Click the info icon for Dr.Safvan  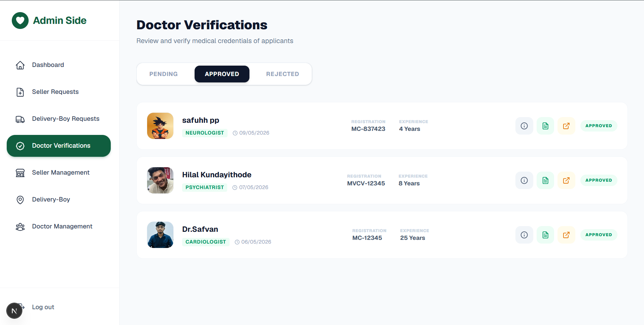524,235
